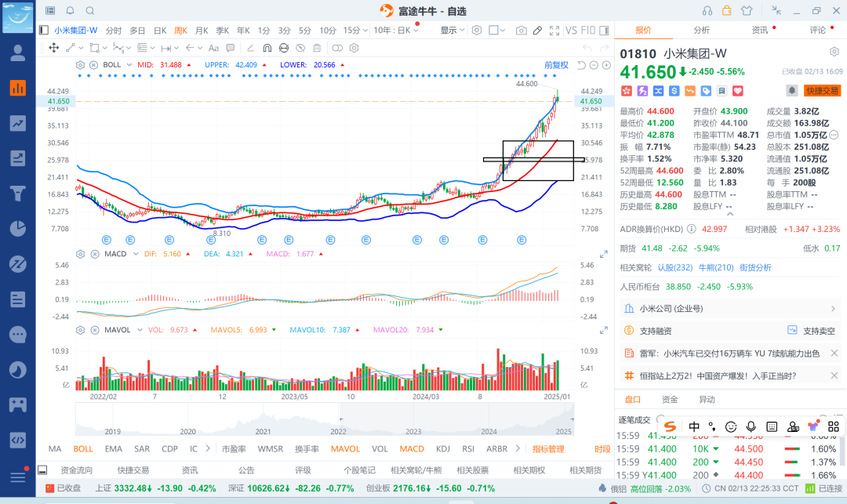Open BOLL indicator settings gear
The image size is (847, 504).
80,65
